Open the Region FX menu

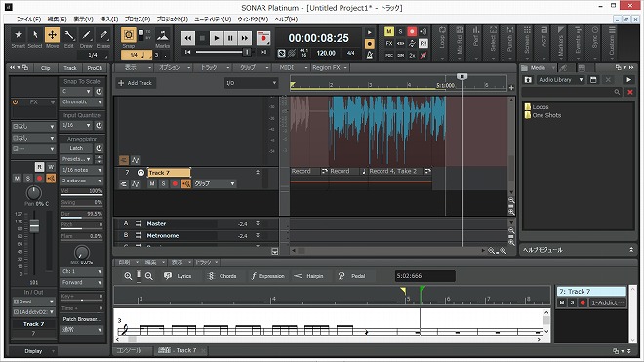(330, 67)
